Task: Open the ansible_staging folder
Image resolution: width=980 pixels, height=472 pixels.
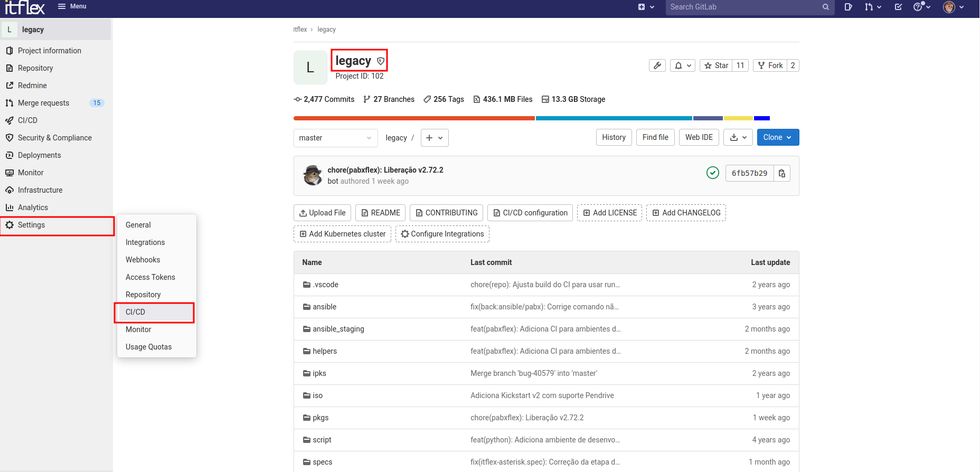Action: click(x=338, y=329)
